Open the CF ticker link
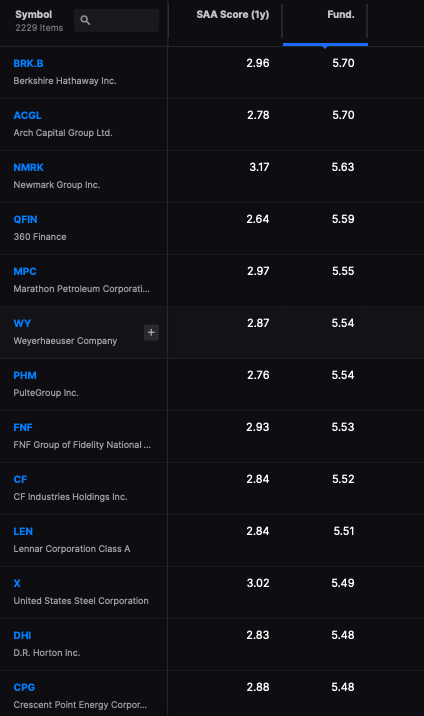This screenshot has height=716, width=424. 20,480
